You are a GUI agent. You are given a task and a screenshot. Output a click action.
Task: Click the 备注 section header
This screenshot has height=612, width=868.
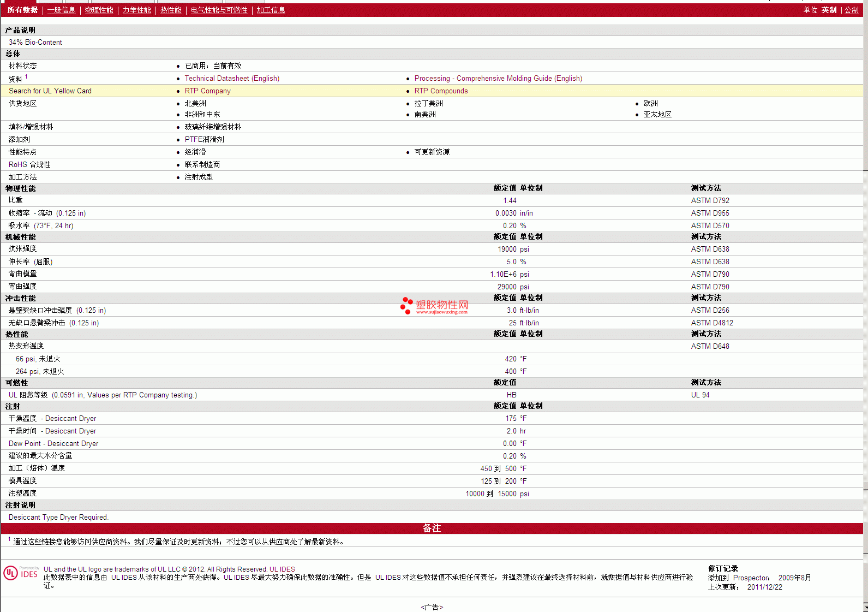tap(432, 528)
